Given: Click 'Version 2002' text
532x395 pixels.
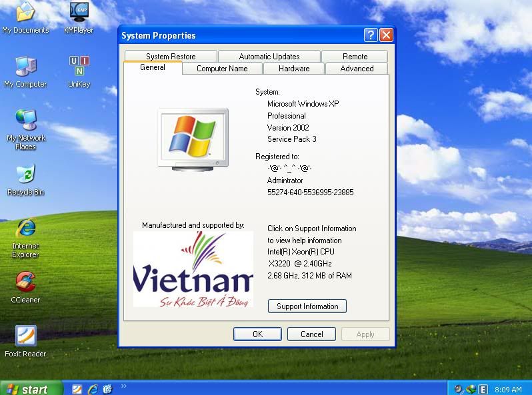Looking at the screenshot, I should click(x=288, y=128).
